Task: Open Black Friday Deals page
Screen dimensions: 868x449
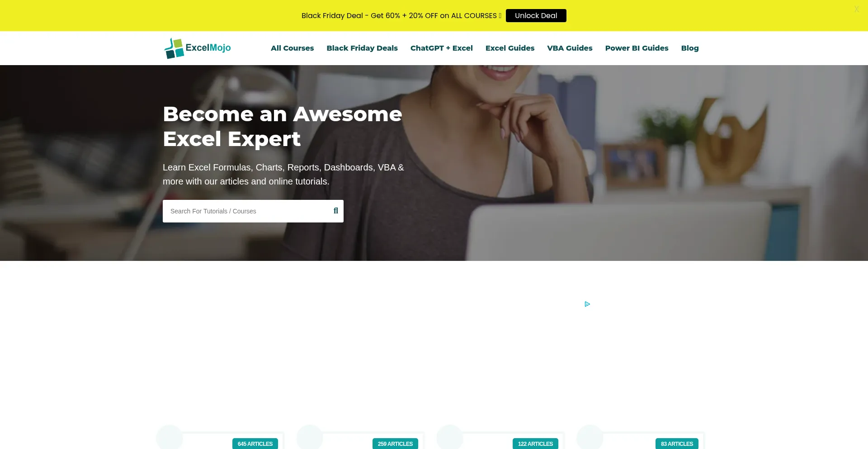Action: coord(362,48)
